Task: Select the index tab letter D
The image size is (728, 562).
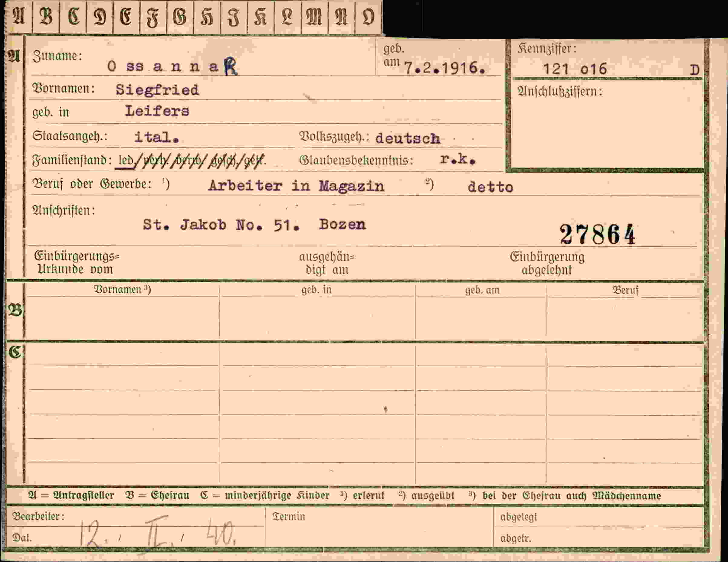Action: point(100,17)
